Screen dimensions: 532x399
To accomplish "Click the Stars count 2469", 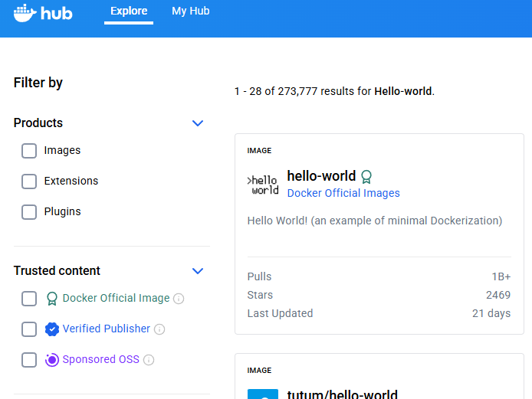I will [498, 295].
